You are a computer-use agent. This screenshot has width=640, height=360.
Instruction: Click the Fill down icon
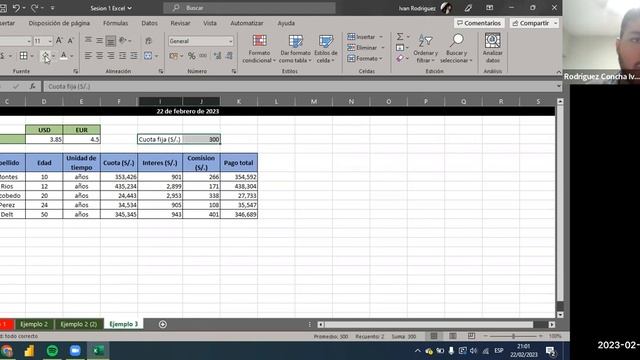pos(400,47)
